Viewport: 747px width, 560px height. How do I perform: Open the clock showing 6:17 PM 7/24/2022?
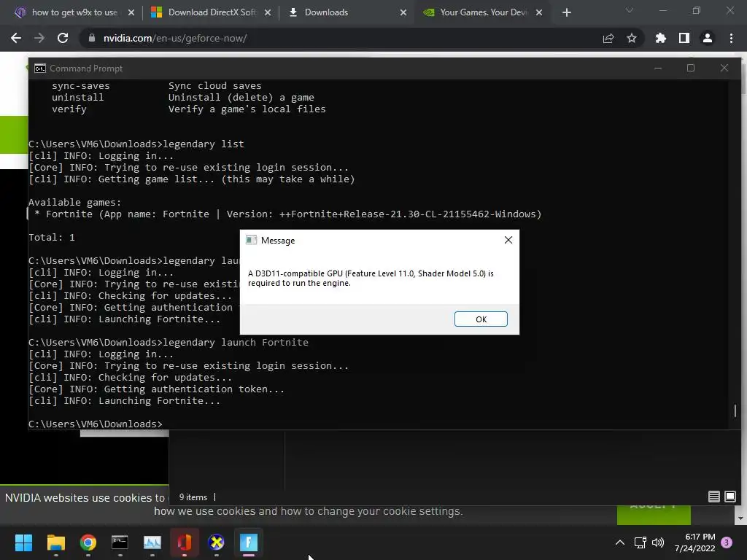coord(694,542)
